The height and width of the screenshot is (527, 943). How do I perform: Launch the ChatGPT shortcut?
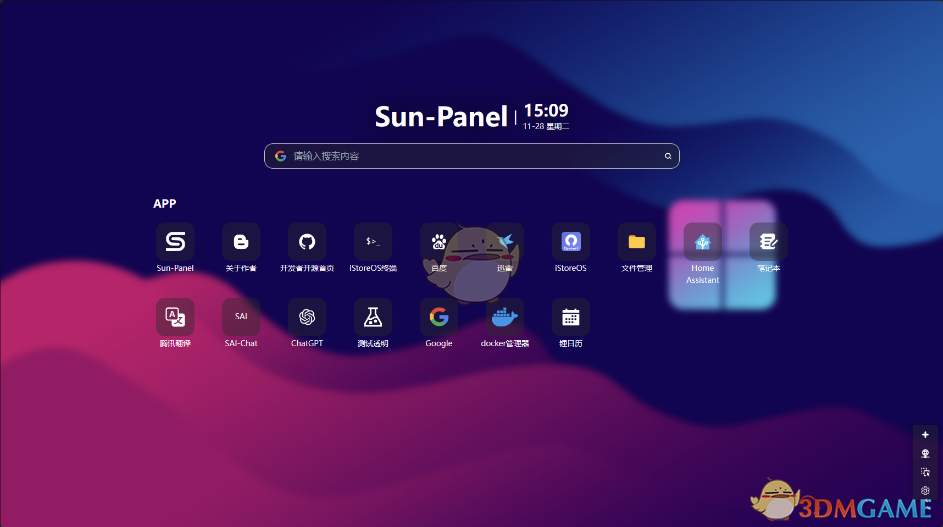pyautogui.click(x=307, y=317)
